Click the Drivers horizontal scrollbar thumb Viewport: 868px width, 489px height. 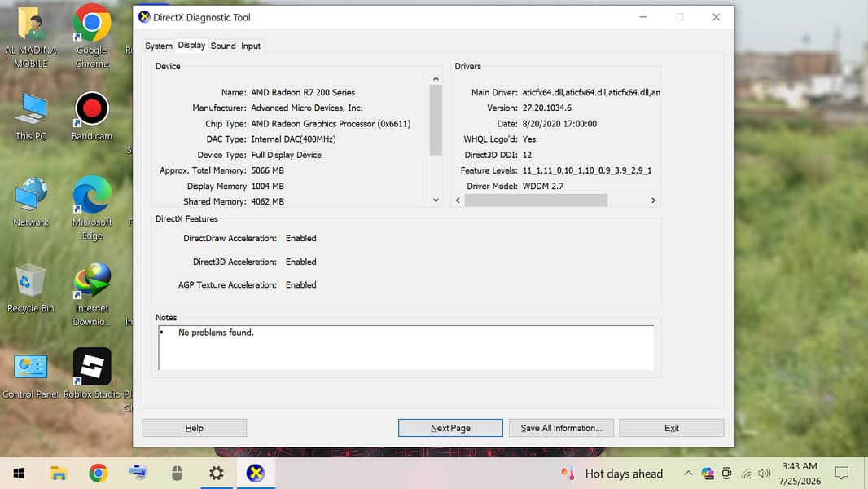coord(536,200)
